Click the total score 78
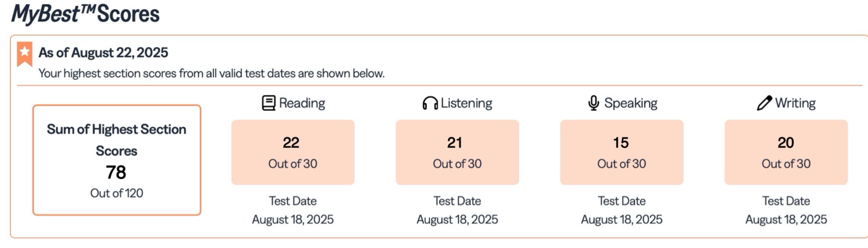The height and width of the screenshot is (248, 868). tap(116, 172)
